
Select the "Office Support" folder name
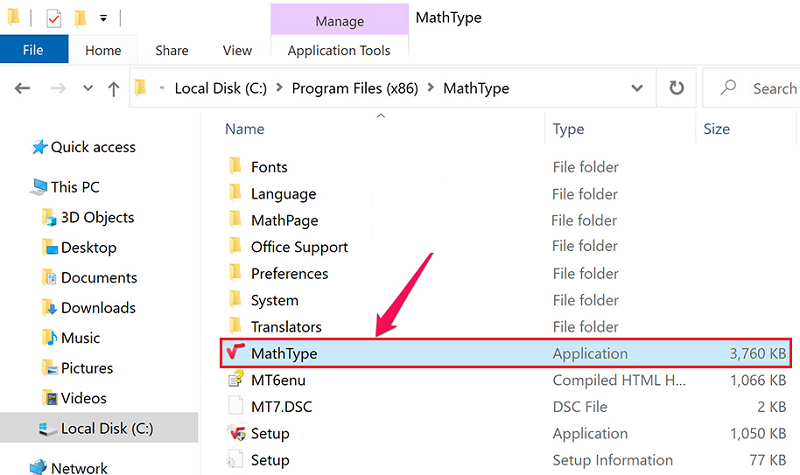pos(299,247)
